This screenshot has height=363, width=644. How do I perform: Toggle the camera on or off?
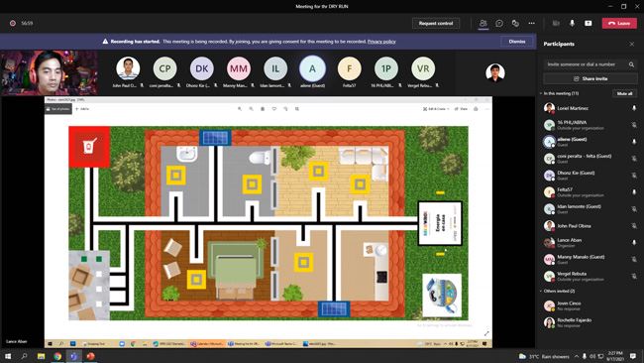click(x=556, y=24)
